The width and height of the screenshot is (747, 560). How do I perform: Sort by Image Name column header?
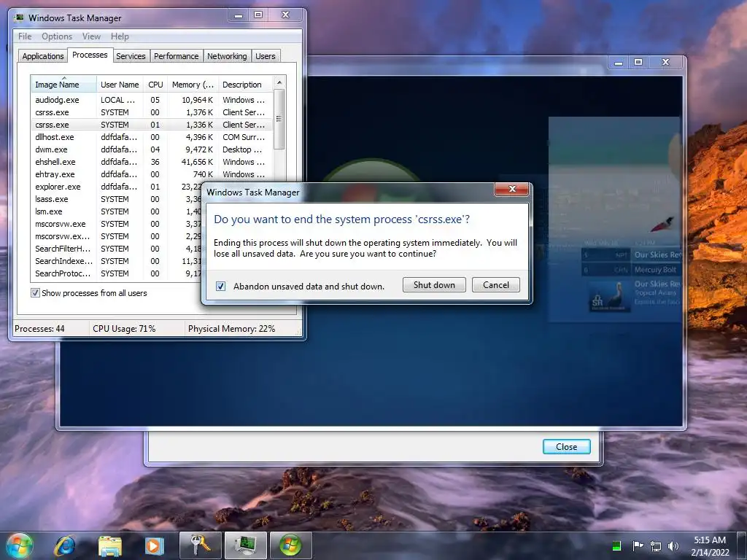click(63, 85)
